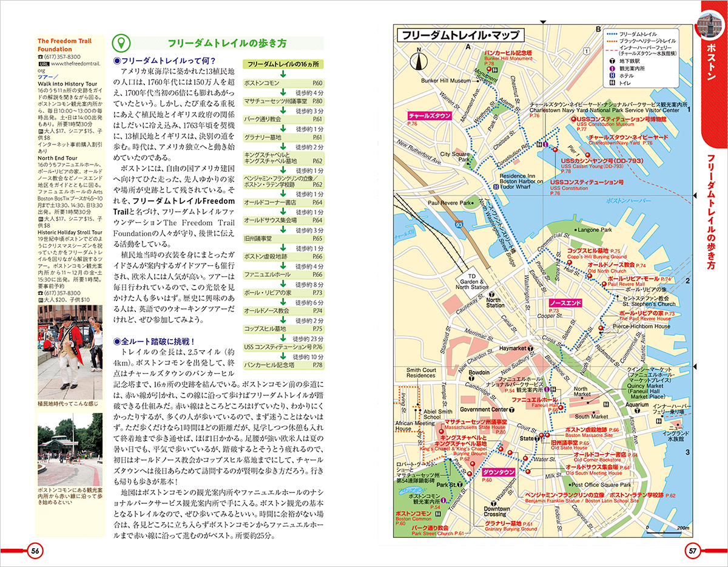Click the hotel icon beside Residence Inn
Viewport: 728px width, 567px height.
(496, 188)
